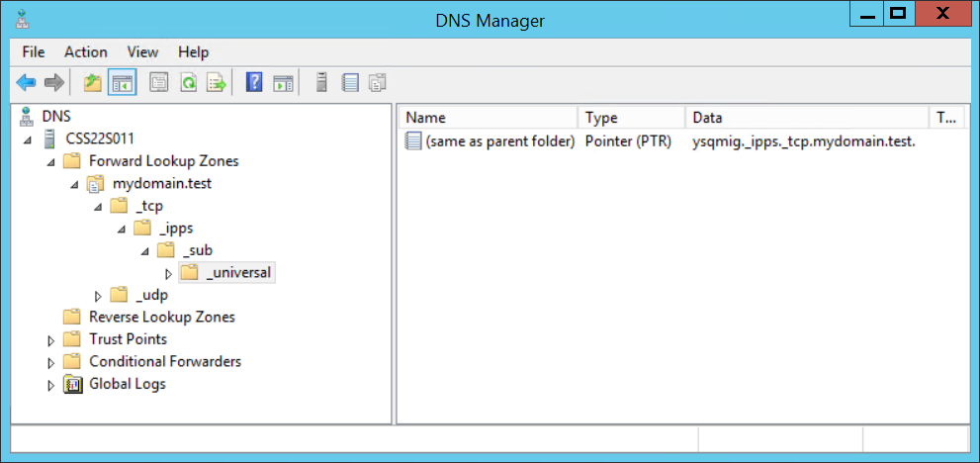Open the File menu
Screen dimensions: 980x463
(x=33, y=51)
